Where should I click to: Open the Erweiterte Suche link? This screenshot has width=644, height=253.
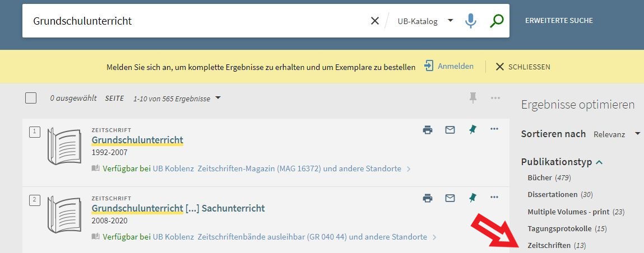559,21
